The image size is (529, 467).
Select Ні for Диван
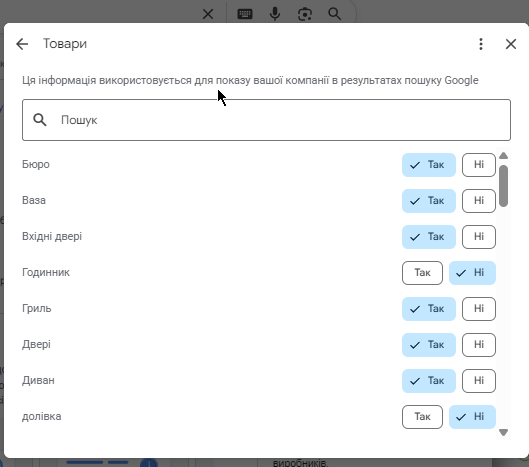(479, 381)
